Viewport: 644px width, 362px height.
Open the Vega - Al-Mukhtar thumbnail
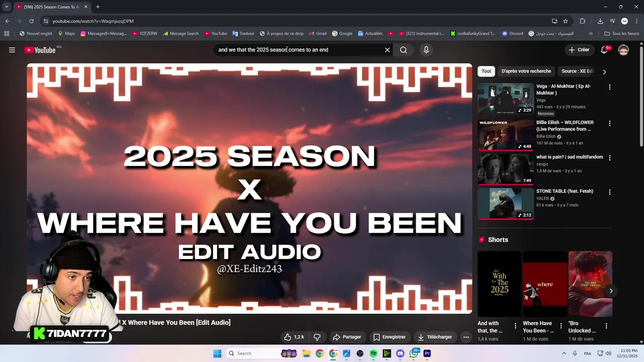506,99
